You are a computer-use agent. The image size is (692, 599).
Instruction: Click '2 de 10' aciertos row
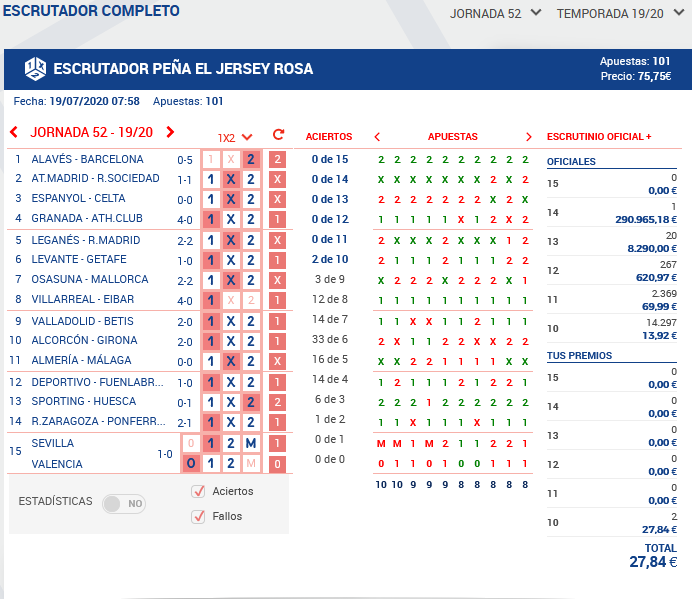pyautogui.click(x=330, y=260)
